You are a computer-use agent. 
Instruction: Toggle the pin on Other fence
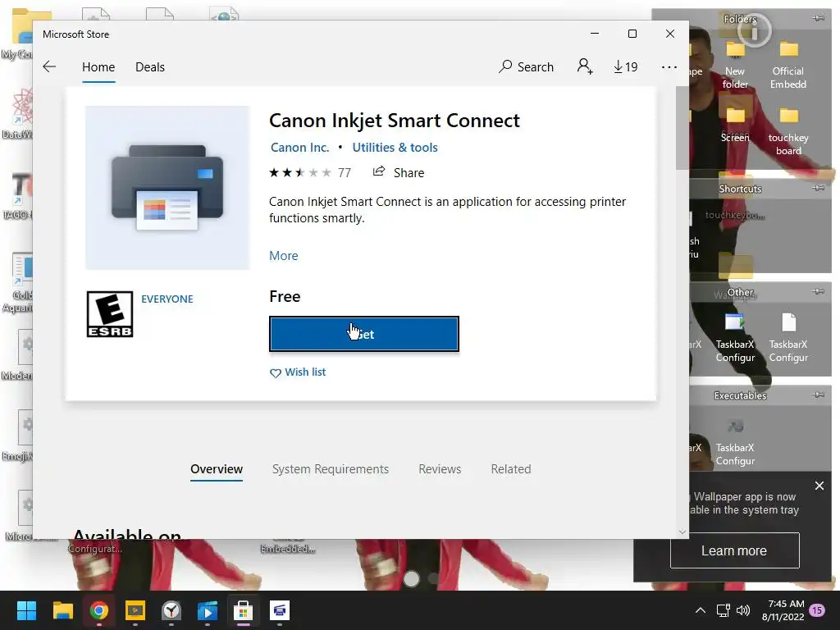coord(819,291)
